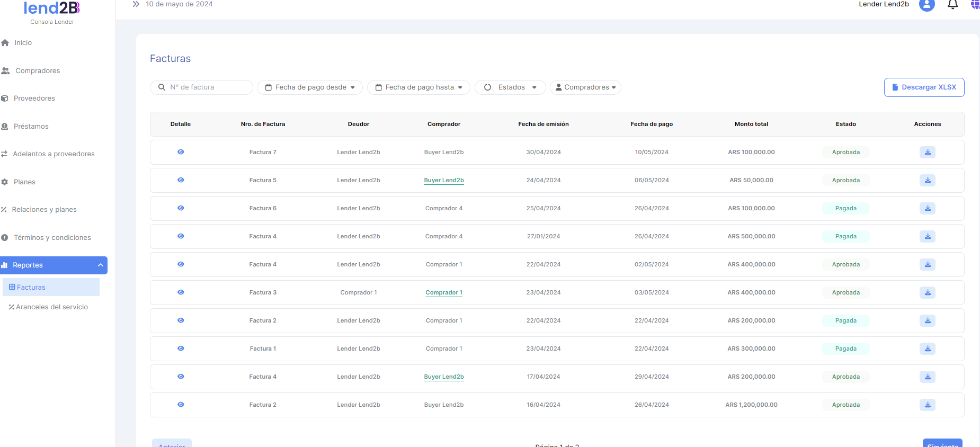Open the Compradores filter dropdown
This screenshot has width=980, height=447.
(x=585, y=87)
